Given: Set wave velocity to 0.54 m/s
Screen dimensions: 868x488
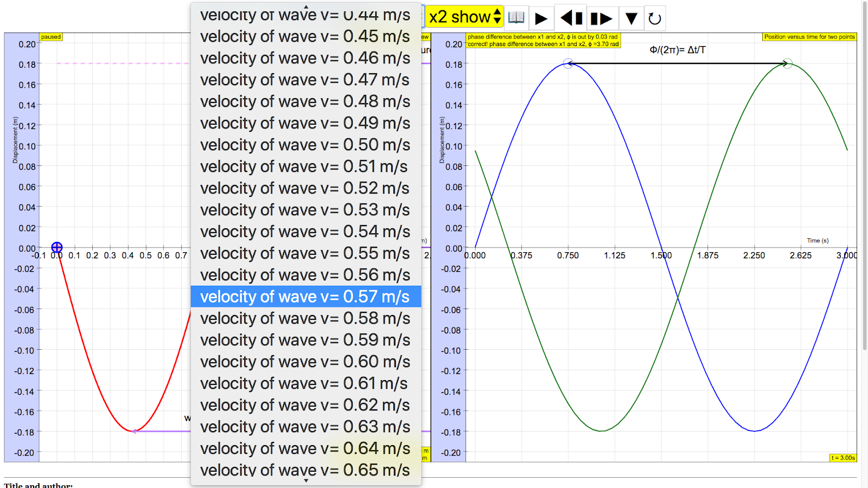Looking at the screenshot, I should 306,232.
